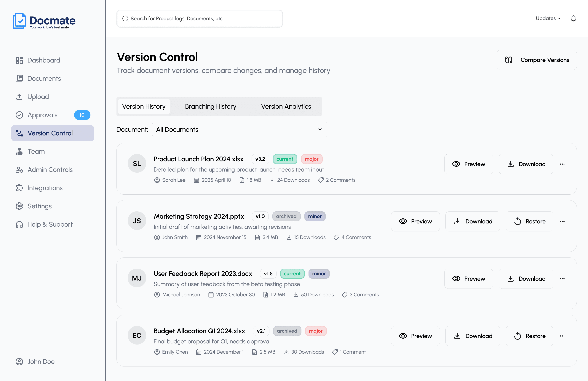588x381 pixels.
Task: Click the date 2024 November 15
Action: [225, 237]
